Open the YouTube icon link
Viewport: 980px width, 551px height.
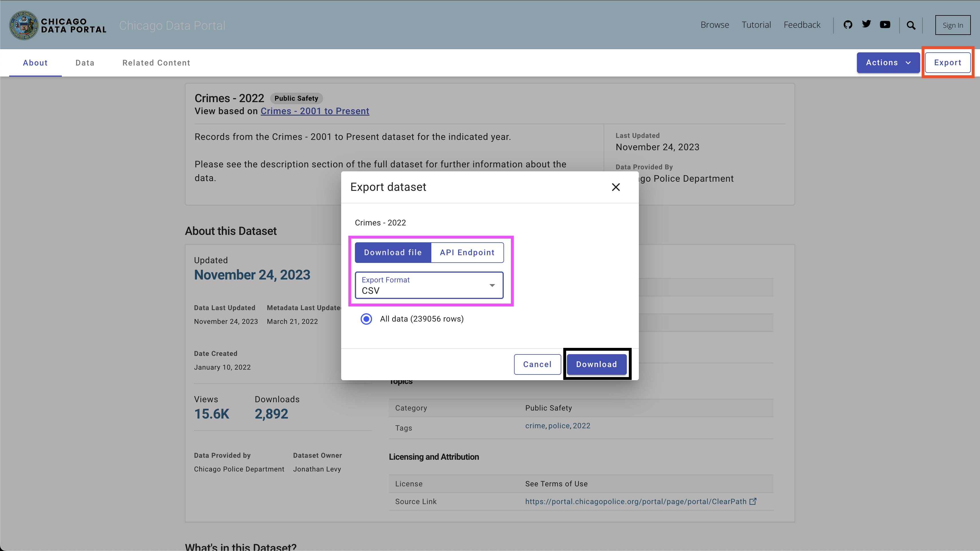click(x=885, y=25)
